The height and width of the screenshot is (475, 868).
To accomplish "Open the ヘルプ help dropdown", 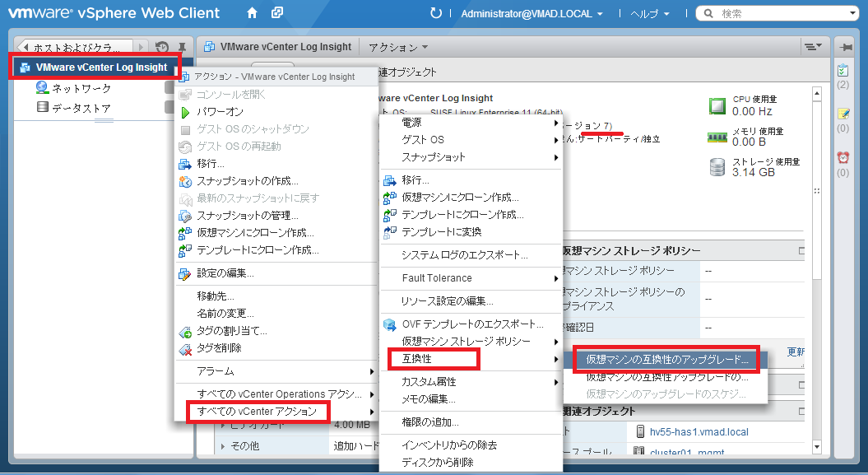I will 650,13.
